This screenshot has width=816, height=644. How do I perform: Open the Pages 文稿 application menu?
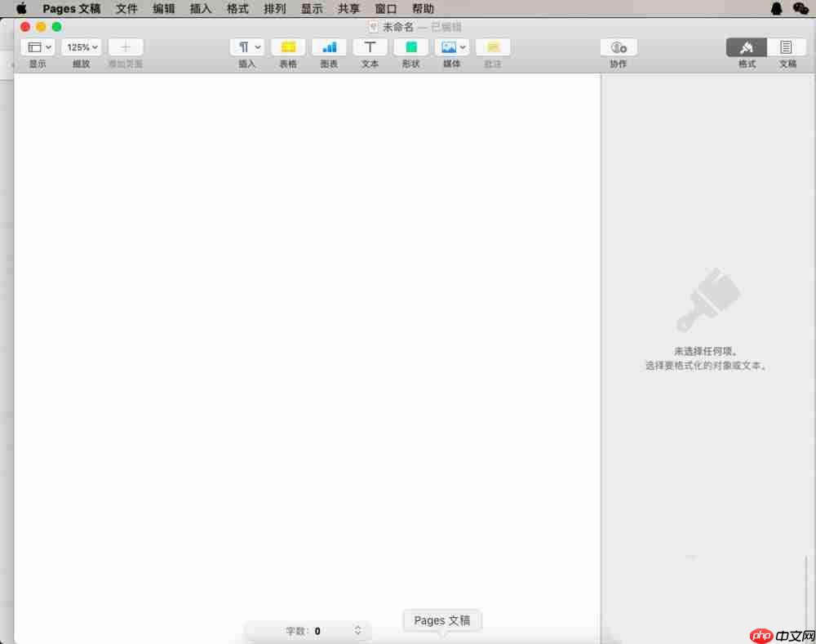point(71,8)
